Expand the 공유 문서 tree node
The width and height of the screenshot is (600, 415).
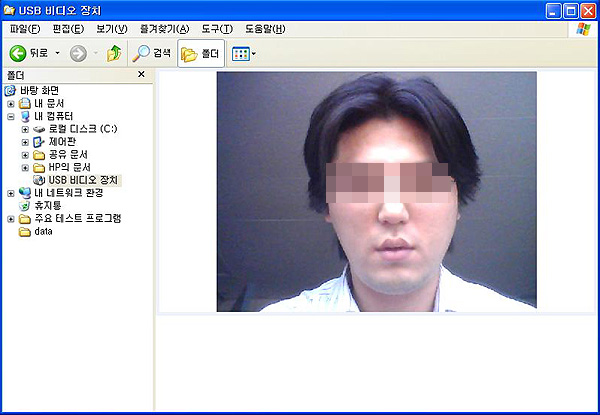click(25, 155)
